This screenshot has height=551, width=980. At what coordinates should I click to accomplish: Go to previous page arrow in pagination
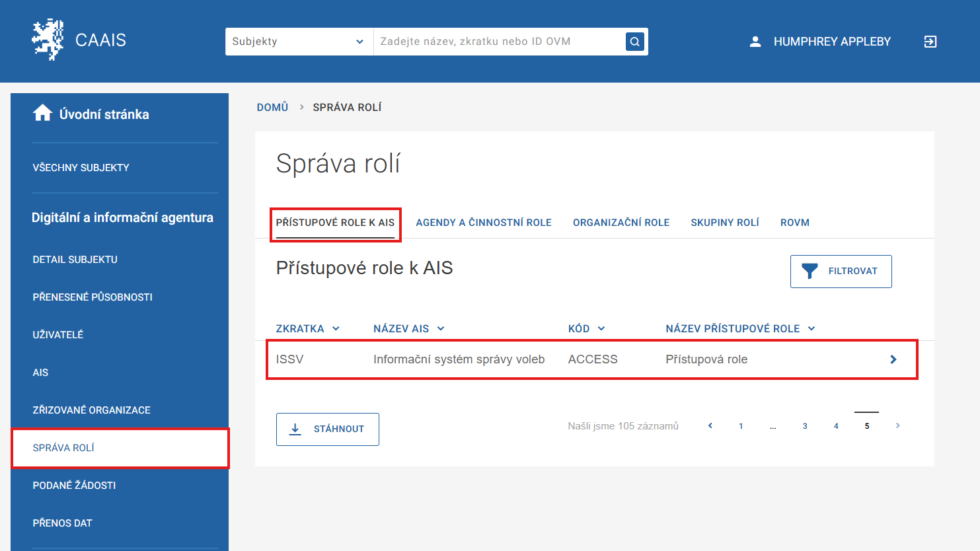[x=710, y=425]
